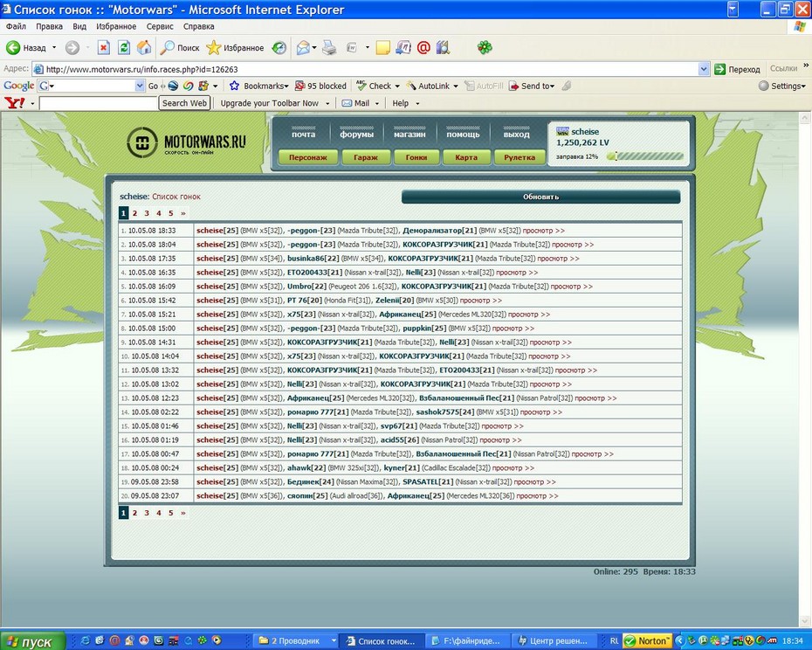Toggle Google toolbar spell Check button
This screenshot has height=650, width=812.
[x=374, y=86]
